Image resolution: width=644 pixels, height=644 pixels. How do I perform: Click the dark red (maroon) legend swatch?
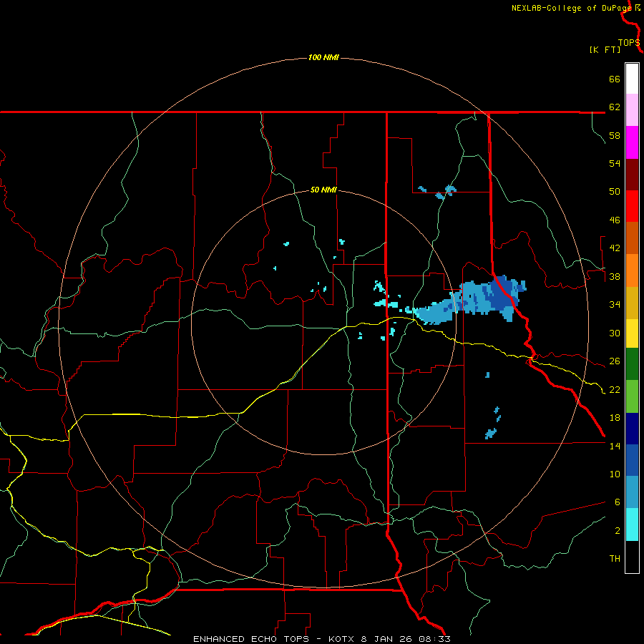632,174
